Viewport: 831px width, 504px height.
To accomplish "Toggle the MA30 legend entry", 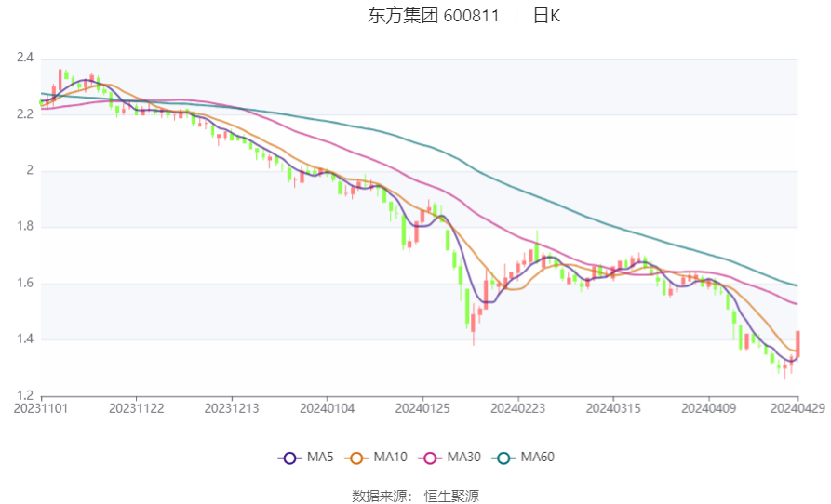I will click(x=449, y=457).
